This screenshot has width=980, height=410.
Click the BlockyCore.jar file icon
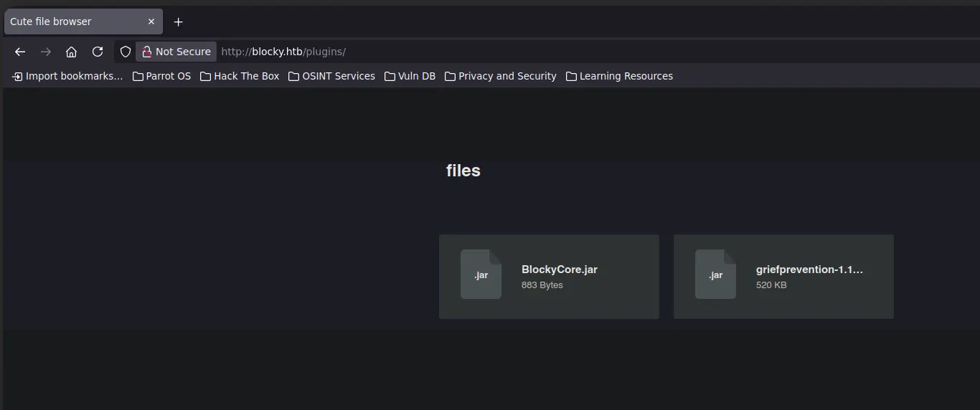point(481,275)
